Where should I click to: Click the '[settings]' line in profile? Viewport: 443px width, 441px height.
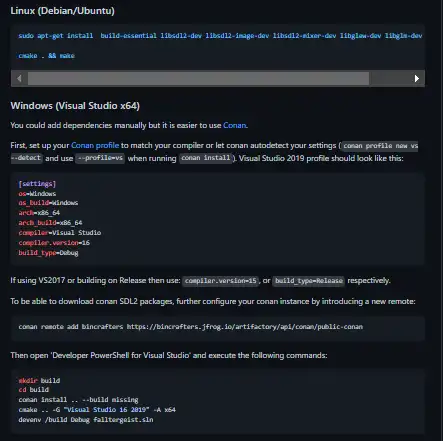click(x=37, y=184)
